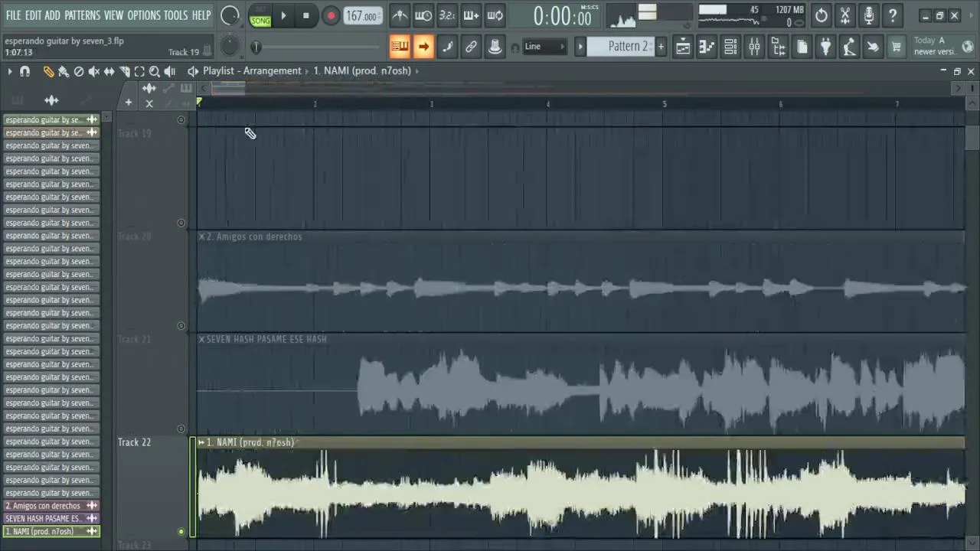Click Playlist - Arrangement breadcrumb

pos(252,71)
